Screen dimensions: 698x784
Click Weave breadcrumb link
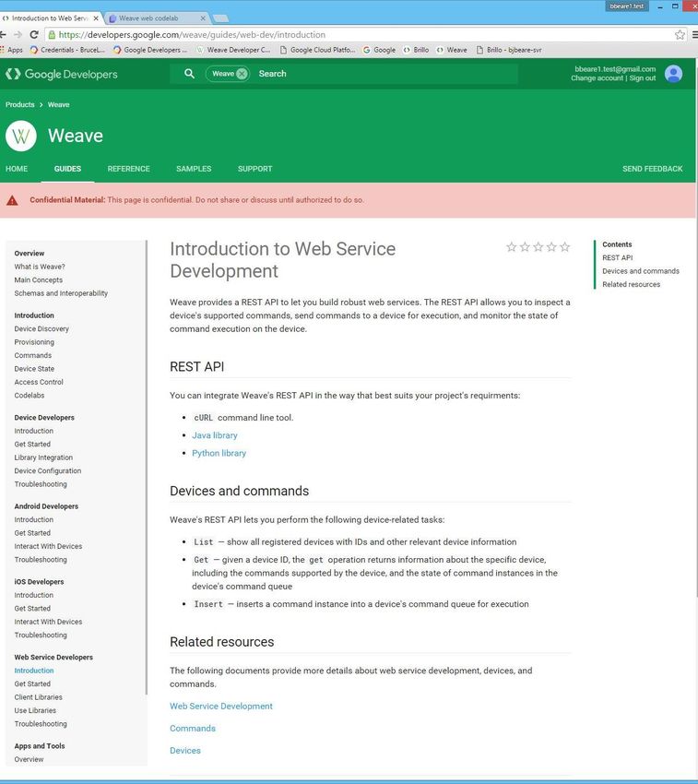(58, 104)
